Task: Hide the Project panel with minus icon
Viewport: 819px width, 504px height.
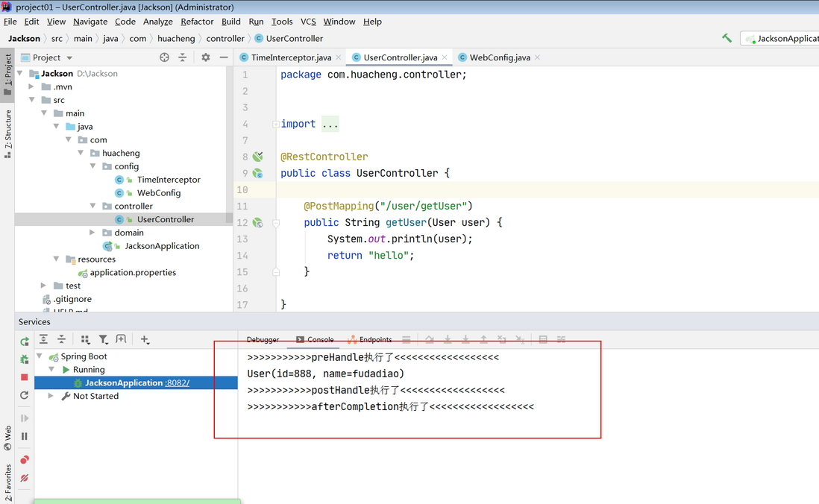Action: pos(224,57)
